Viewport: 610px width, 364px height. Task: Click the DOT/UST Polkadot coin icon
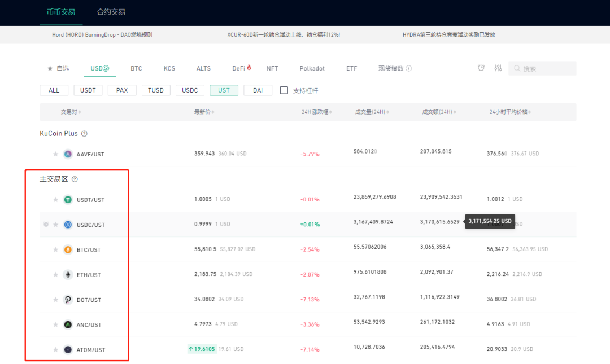(x=68, y=300)
